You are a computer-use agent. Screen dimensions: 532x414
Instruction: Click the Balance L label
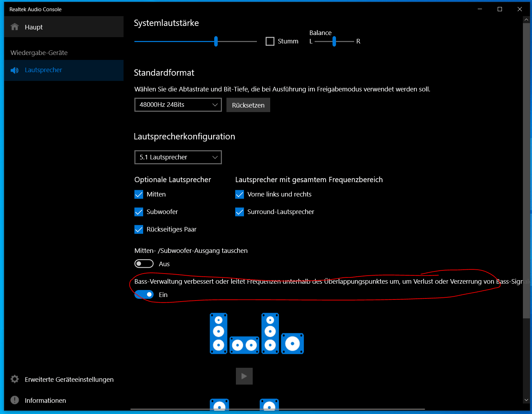point(311,41)
